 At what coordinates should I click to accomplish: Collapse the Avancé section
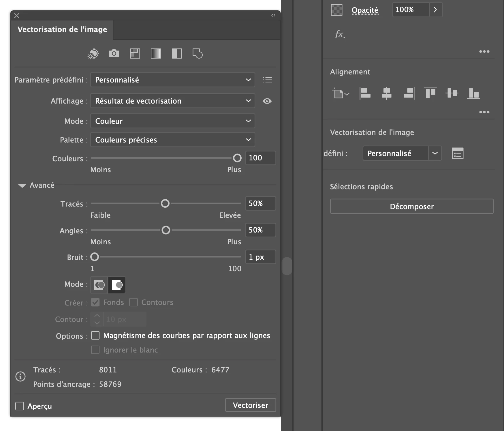[x=22, y=185]
